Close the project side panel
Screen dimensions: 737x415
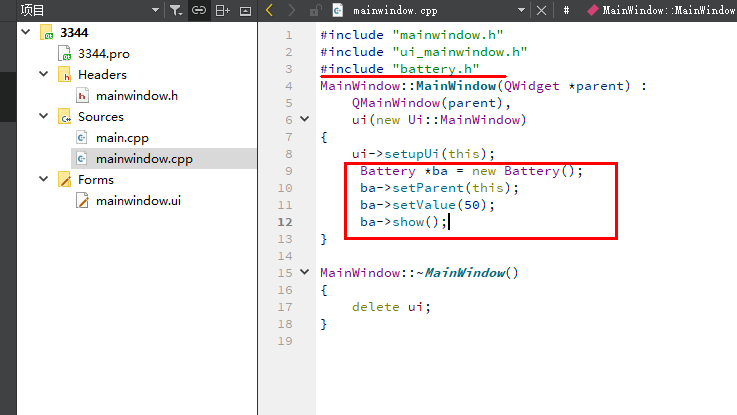point(245,10)
